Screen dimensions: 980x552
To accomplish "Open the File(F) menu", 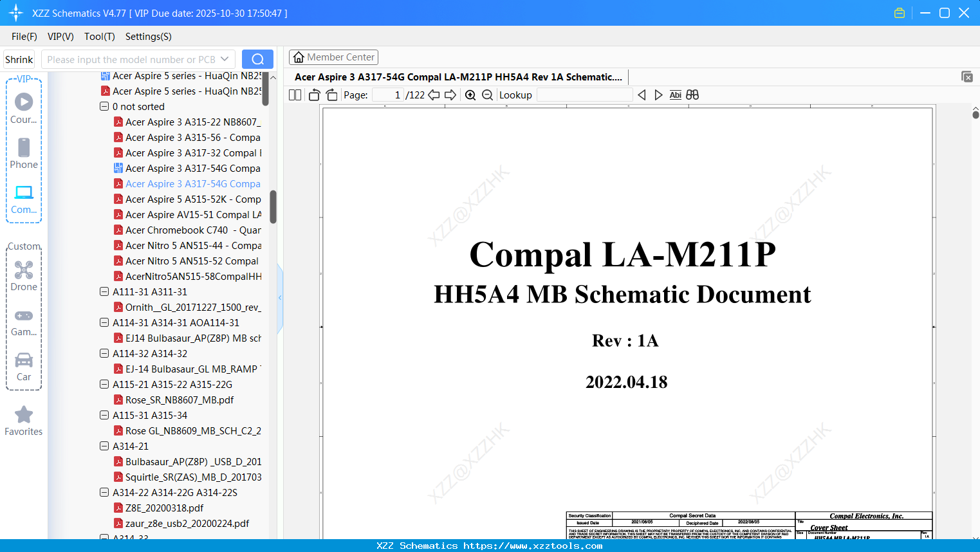I will [24, 37].
